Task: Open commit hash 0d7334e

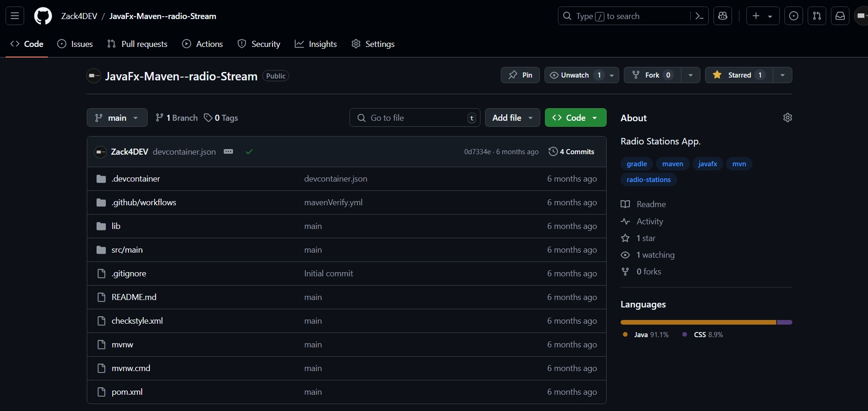Action: (x=477, y=151)
